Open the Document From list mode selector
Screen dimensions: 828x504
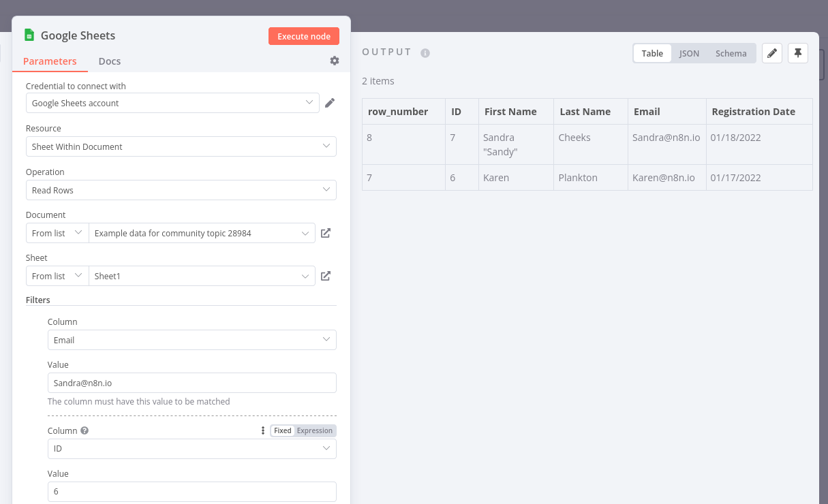pyautogui.click(x=57, y=233)
